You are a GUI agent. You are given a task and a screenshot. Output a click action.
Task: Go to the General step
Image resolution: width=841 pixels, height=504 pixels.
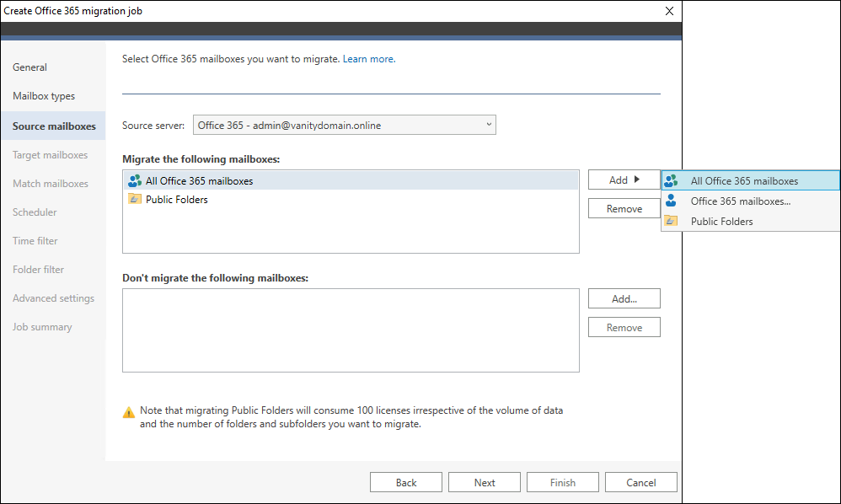(x=30, y=67)
